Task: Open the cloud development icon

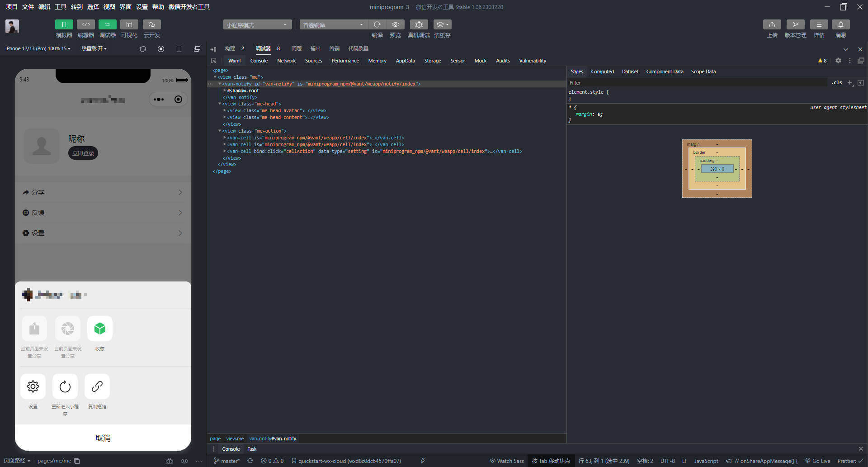Action: pyautogui.click(x=151, y=24)
